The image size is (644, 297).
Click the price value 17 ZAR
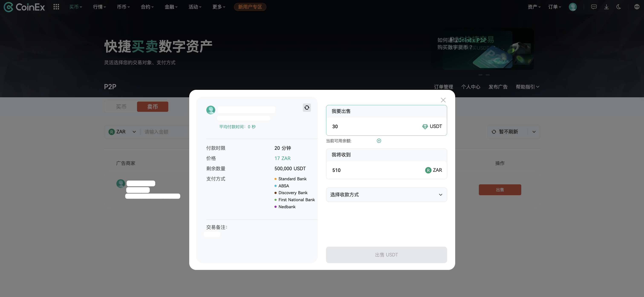(x=283, y=158)
